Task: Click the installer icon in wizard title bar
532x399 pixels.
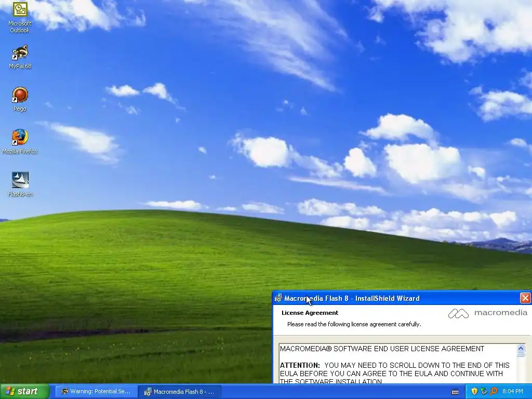Action: [278, 298]
